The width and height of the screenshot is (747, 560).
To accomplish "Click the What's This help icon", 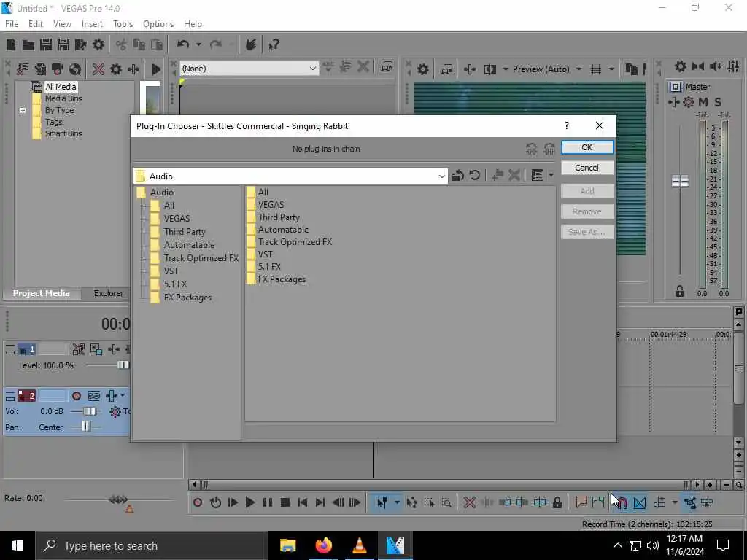I will tap(274, 44).
